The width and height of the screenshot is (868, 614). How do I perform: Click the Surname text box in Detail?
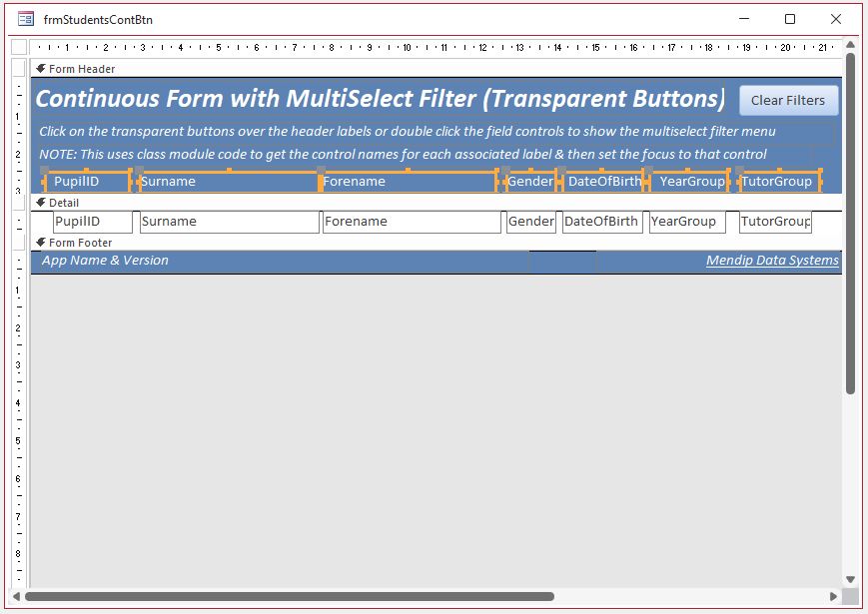pos(229,222)
